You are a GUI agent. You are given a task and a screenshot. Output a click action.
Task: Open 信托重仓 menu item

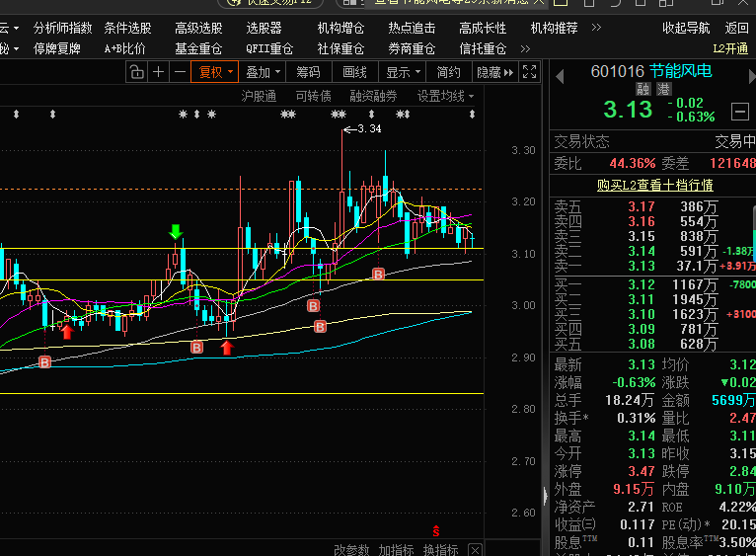483,48
